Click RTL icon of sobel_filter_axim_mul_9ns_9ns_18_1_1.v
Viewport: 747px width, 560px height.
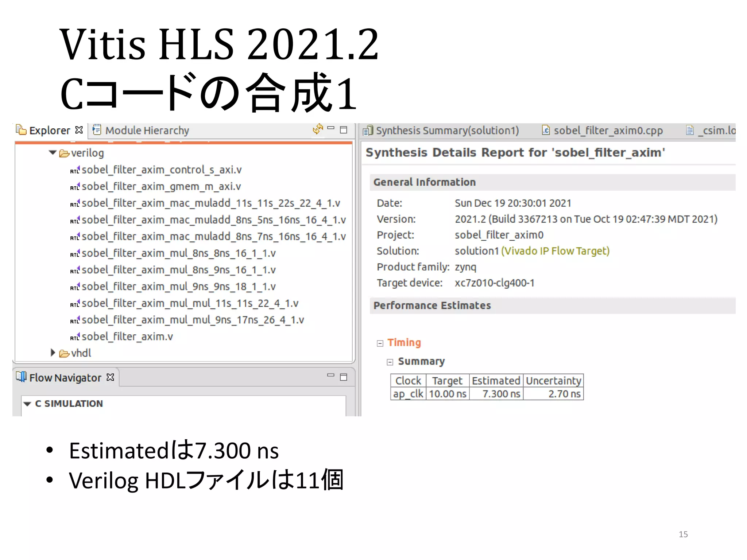point(75,287)
